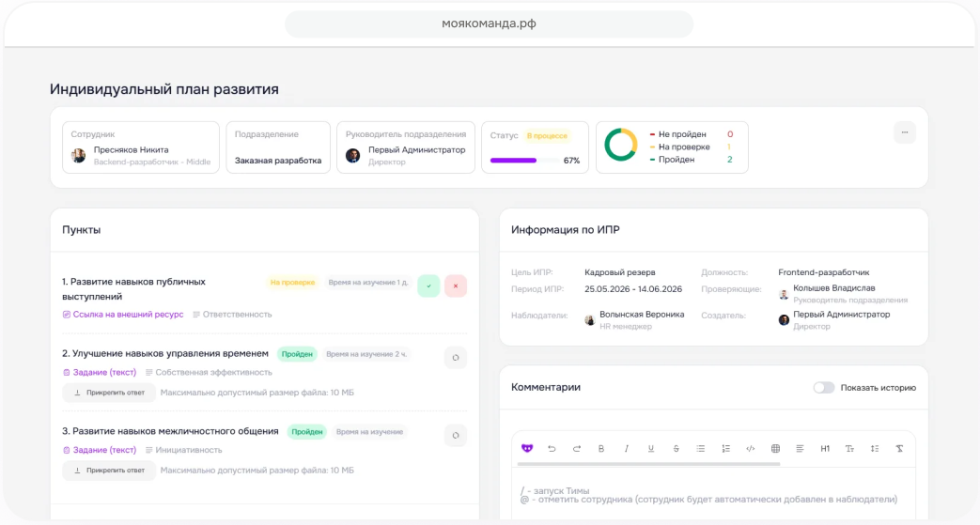The height and width of the screenshot is (525, 980).
Task: Click the purple Tima assistant icon
Action: pos(527,448)
